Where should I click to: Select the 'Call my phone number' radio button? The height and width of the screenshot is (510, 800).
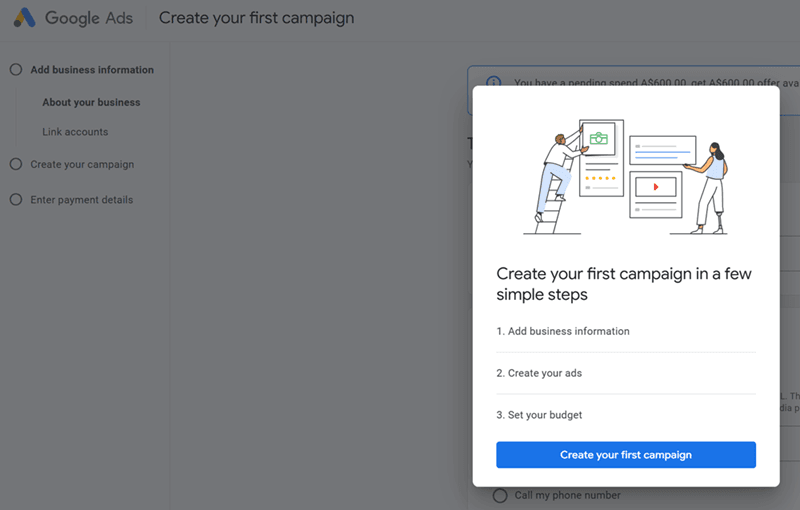tap(500, 496)
